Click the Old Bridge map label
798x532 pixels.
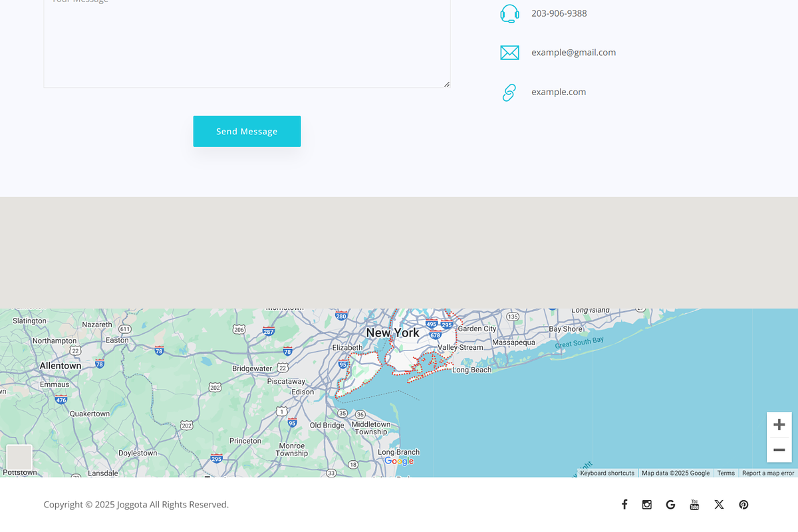pos(327,425)
